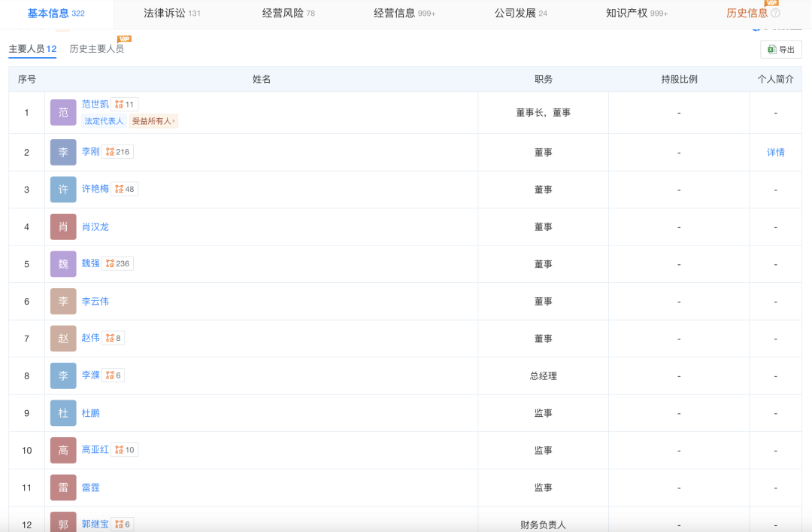This screenshot has height=532, width=812.
Task: Click 许艳梅's 48 relationship badge icon
Action: click(x=124, y=189)
